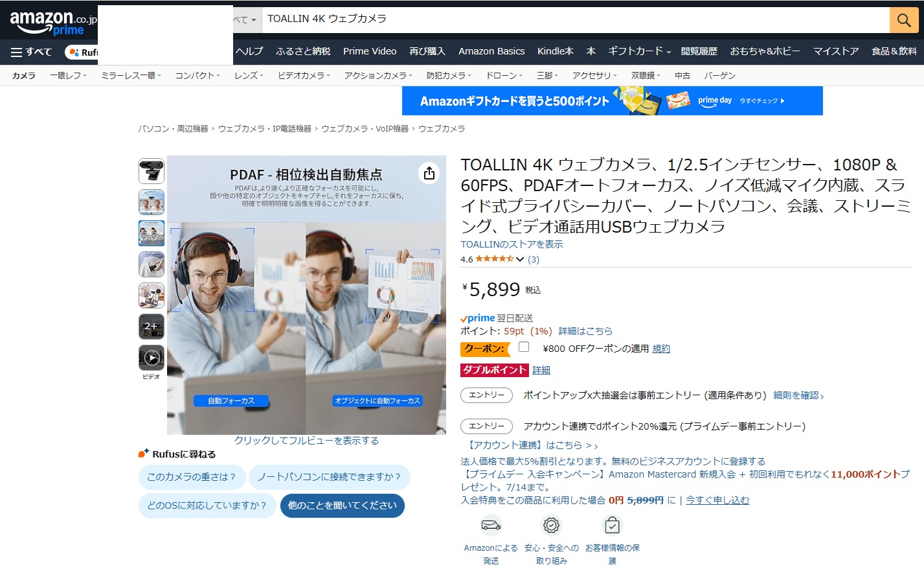Open Amazon Basics nav item
This screenshot has height=567, width=924.
pos(491,51)
